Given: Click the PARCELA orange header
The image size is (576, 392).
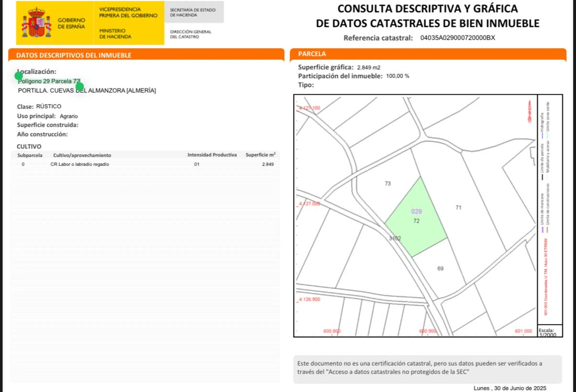Looking at the screenshot, I should point(312,54).
